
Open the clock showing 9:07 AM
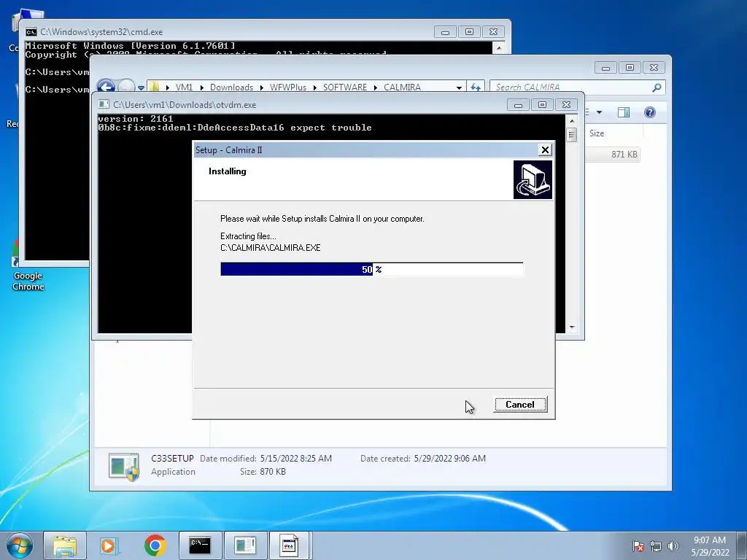click(710, 545)
